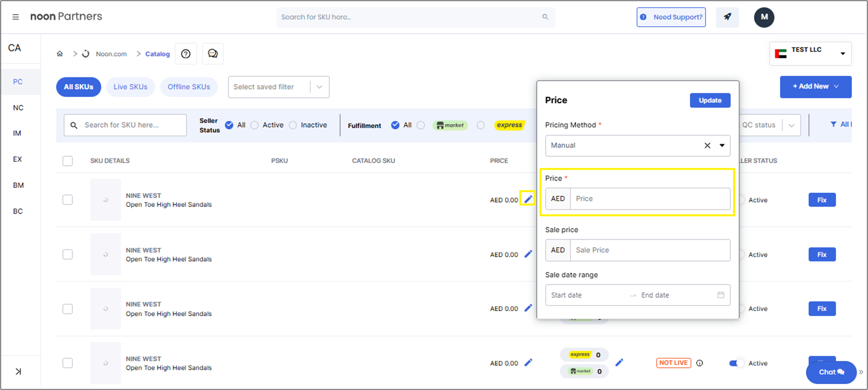The width and height of the screenshot is (868, 390).
Task: Open the Chat button
Action: (x=831, y=372)
